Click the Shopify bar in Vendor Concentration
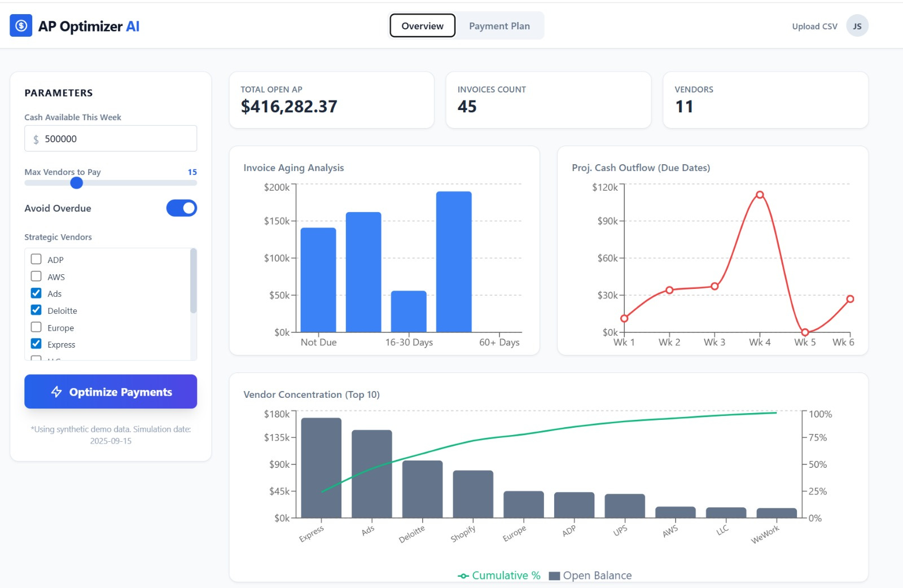This screenshot has height=588, width=903. tap(473, 494)
